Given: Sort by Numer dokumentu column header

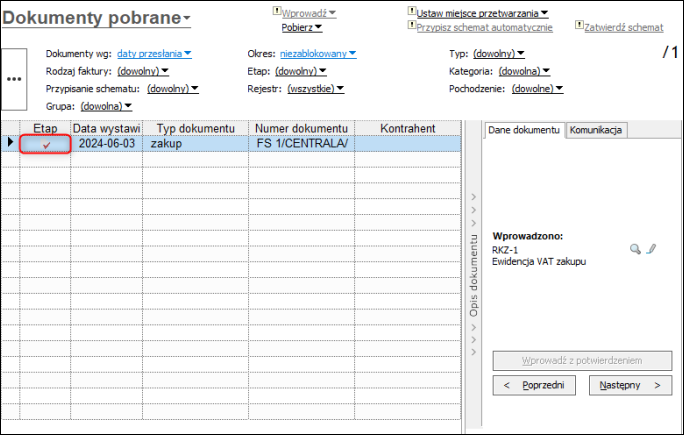Looking at the screenshot, I should pyautogui.click(x=301, y=128).
